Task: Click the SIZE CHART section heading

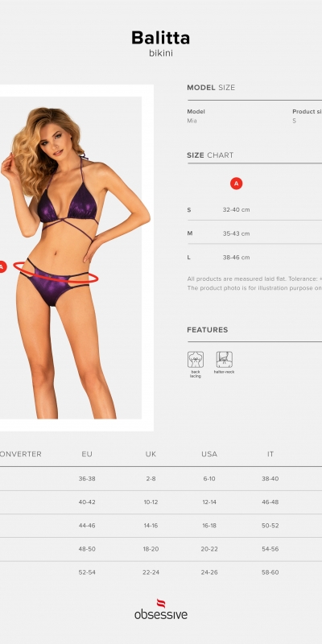Action: 210,155
